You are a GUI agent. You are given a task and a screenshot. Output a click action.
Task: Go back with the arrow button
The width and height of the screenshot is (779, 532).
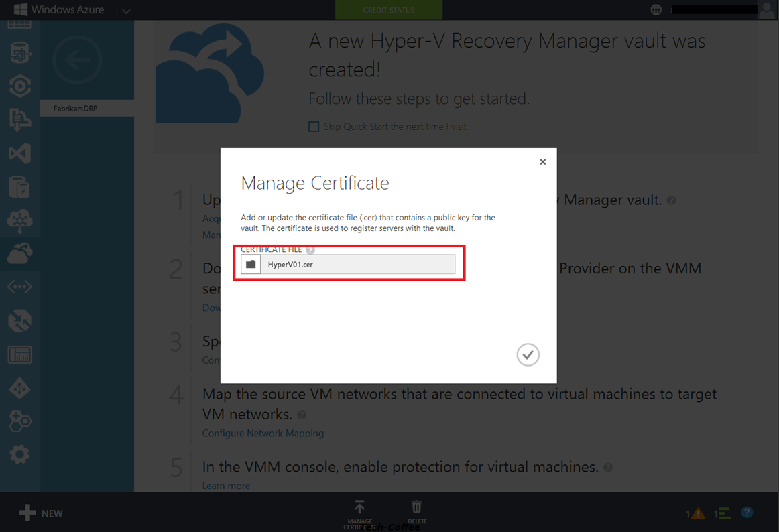coord(77,60)
